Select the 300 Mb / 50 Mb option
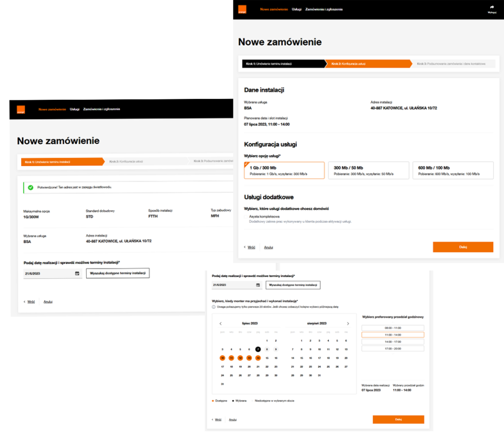The height and width of the screenshot is (443, 504). [x=368, y=170]
